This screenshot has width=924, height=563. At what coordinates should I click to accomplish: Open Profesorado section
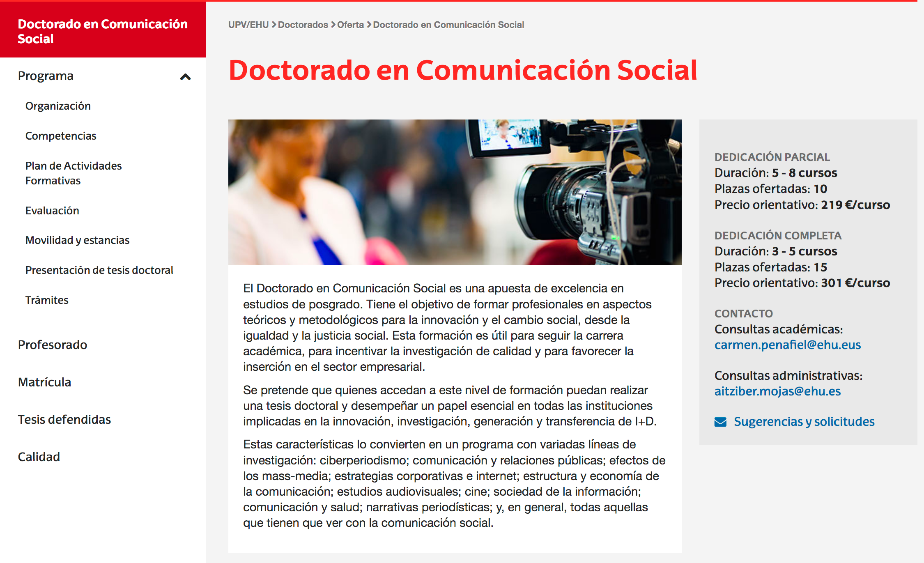click(53, 345)
